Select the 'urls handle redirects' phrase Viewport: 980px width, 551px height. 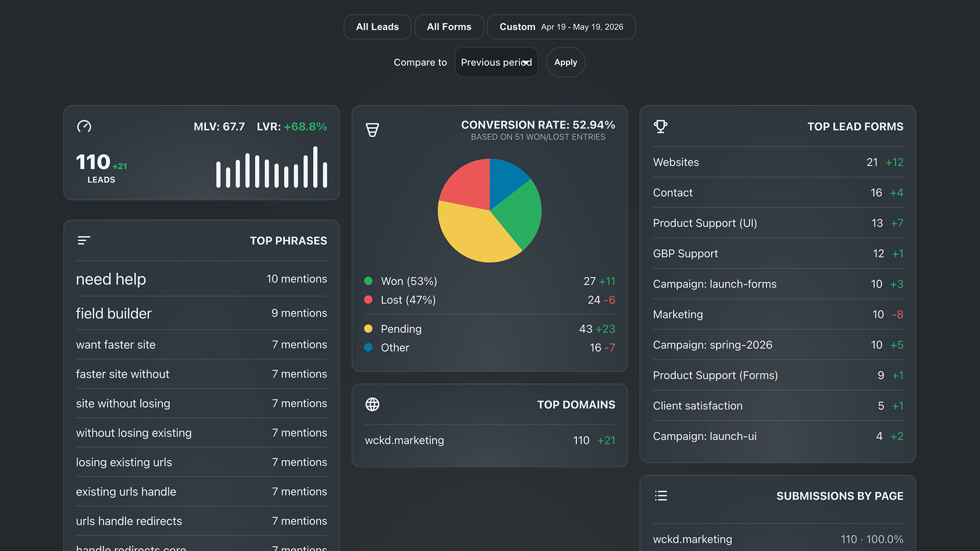coord(202,521)
